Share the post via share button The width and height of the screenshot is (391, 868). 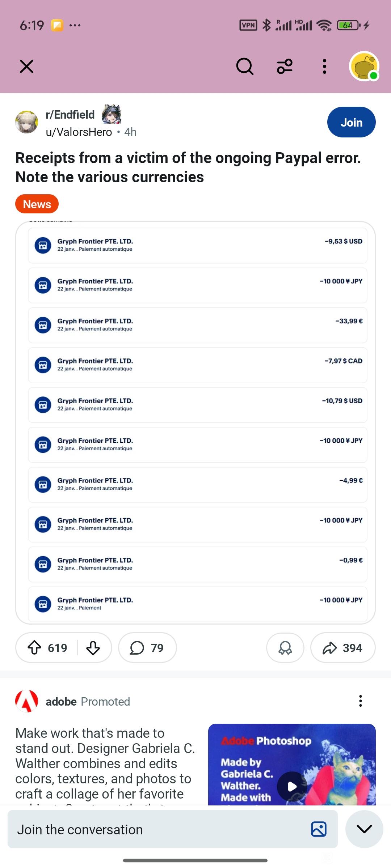pos(342,648)
